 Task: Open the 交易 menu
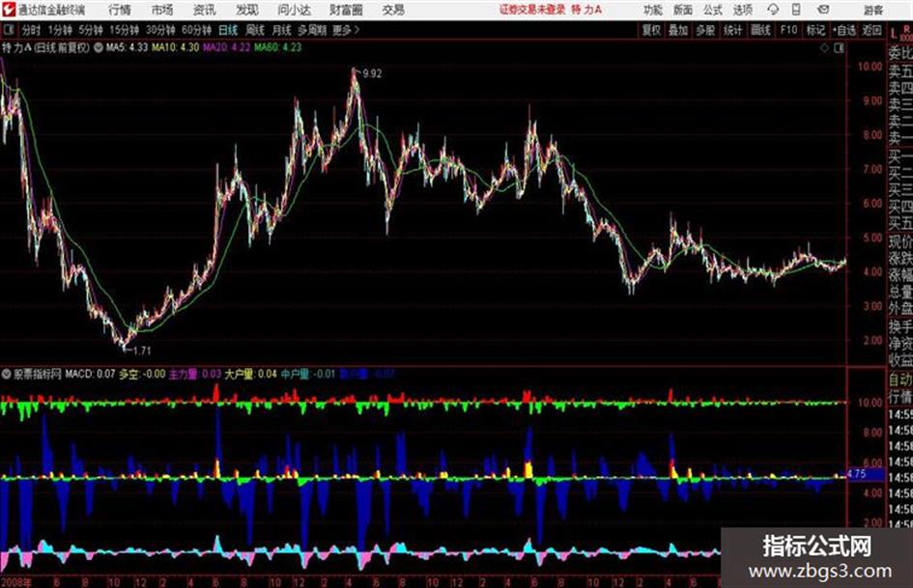point(393,10)
